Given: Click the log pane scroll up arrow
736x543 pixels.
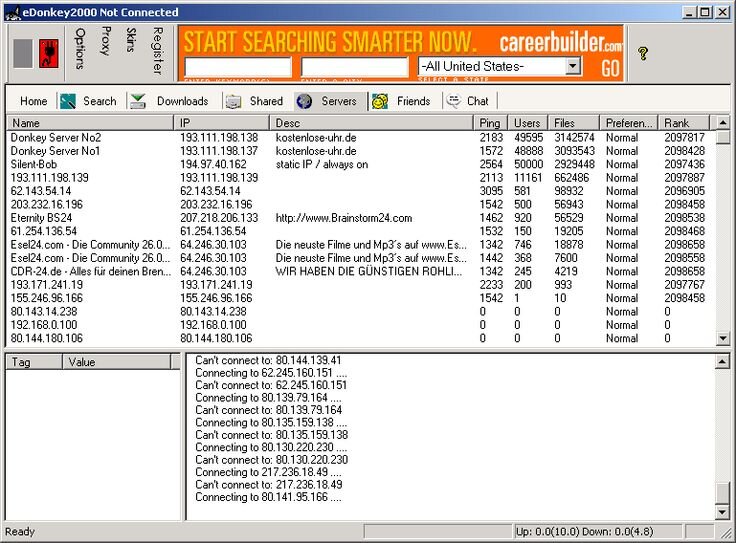Looking at the screenshot, I should tap(723, 361).
